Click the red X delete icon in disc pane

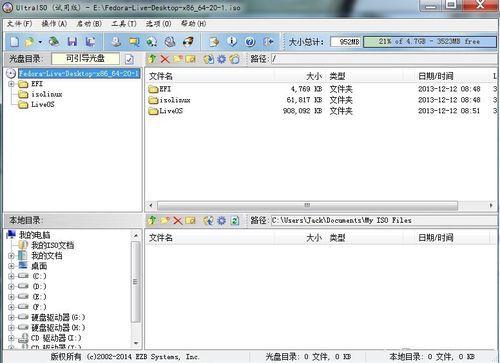pyautogui.click(x=165, y=59)
